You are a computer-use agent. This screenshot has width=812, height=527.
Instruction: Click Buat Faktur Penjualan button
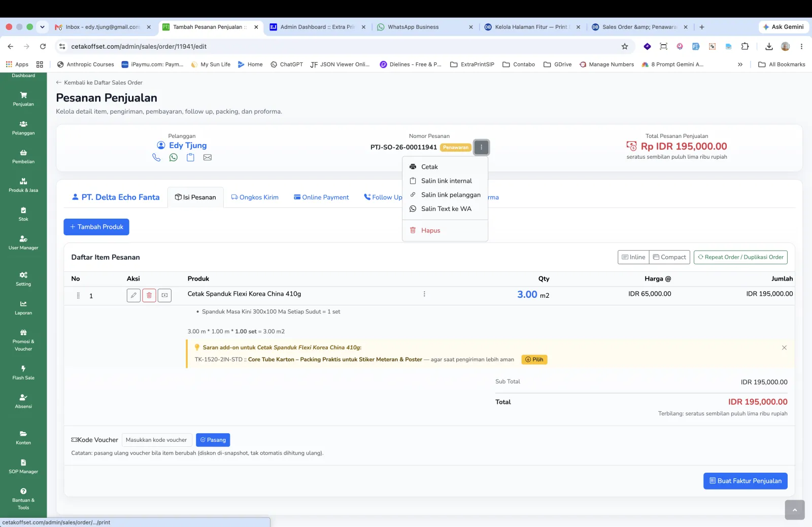tap(746, 481)
